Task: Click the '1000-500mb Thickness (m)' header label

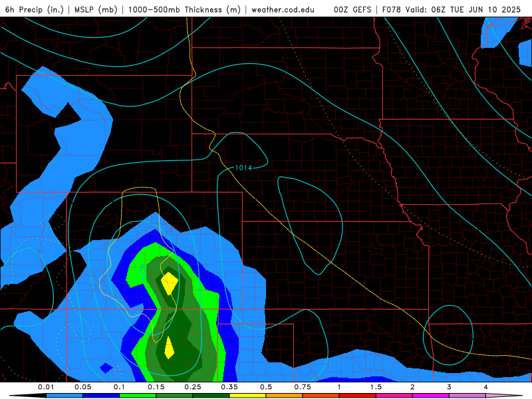Action: [184, 9]
